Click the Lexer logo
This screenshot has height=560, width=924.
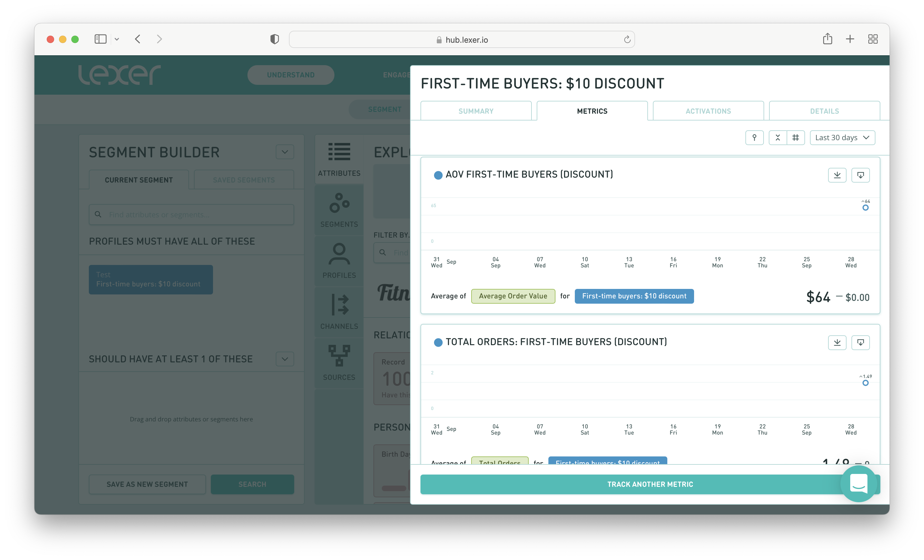point(119,75)
